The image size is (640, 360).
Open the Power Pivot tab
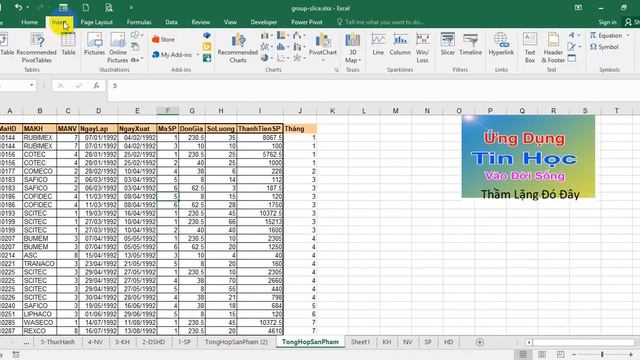[x=307, y=22]
